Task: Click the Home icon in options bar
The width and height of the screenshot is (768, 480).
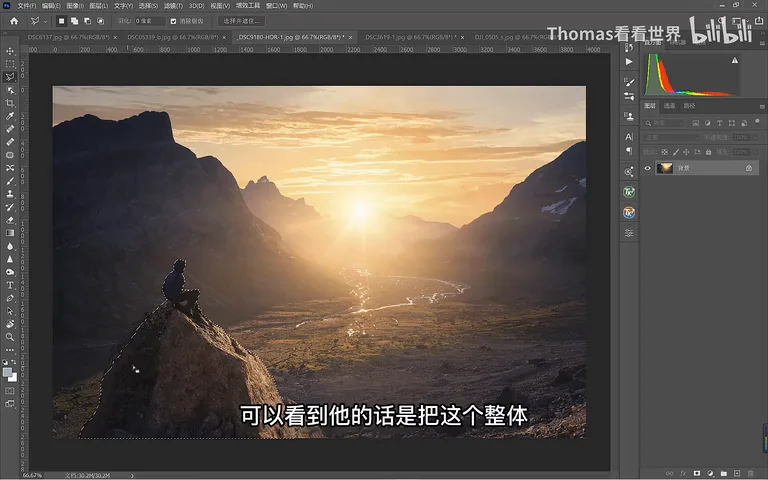Action: point(14,21)
